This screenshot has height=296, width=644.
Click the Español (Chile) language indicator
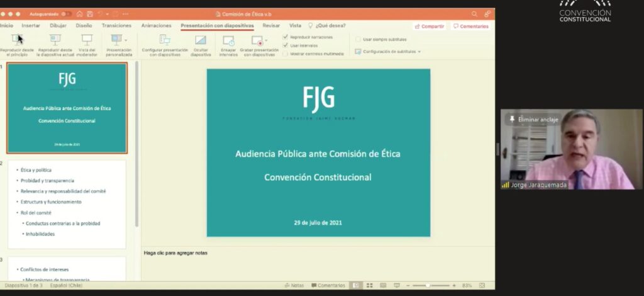[x=66, y=285]
